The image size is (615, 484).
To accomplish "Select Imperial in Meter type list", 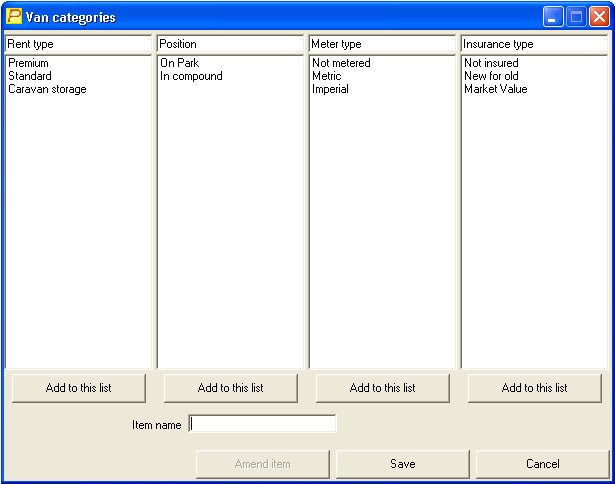I will click(330, 89).
